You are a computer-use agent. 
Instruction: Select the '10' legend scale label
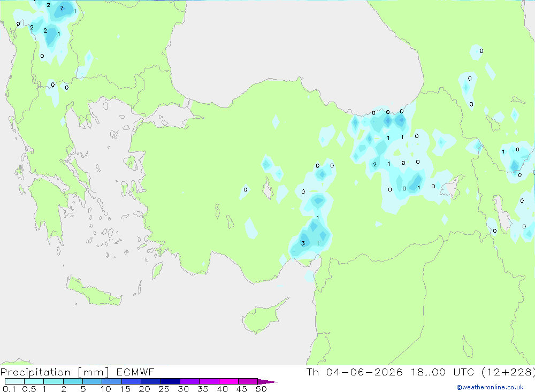tap(105, 389)
